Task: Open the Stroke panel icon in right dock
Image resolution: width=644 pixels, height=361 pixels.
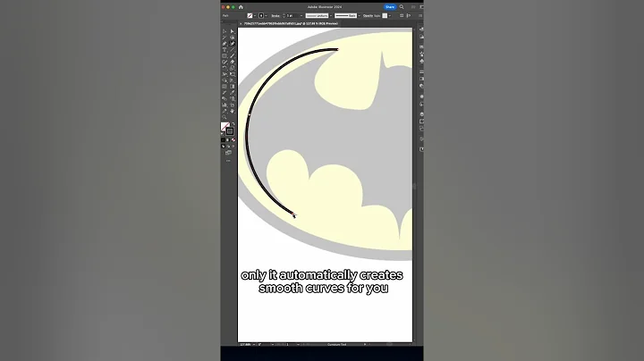Action: click(x=421, y=71)
